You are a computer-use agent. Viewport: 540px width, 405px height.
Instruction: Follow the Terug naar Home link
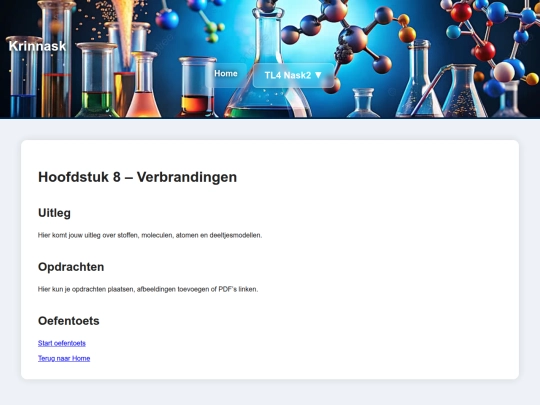coord(64,358)
